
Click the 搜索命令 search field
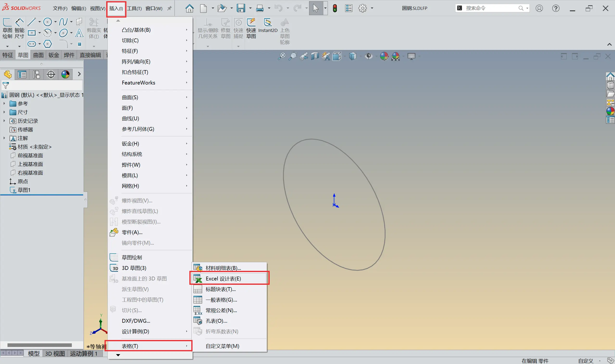(x=489, y=8)
